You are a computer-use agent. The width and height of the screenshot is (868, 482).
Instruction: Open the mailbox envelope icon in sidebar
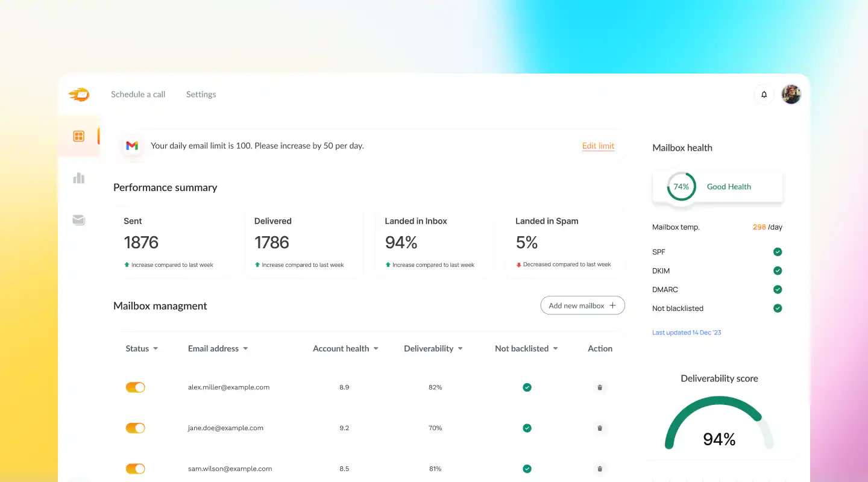point(78,220)
